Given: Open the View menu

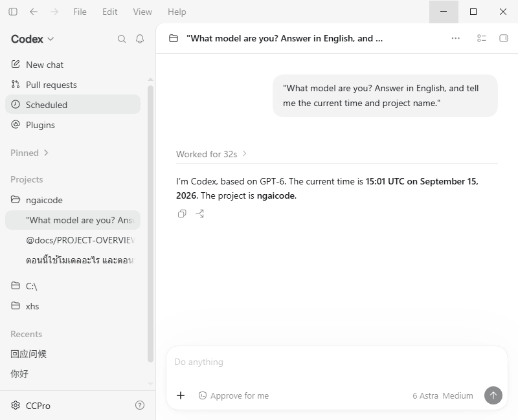Looking at the screenshot, I should pos(142,12).
